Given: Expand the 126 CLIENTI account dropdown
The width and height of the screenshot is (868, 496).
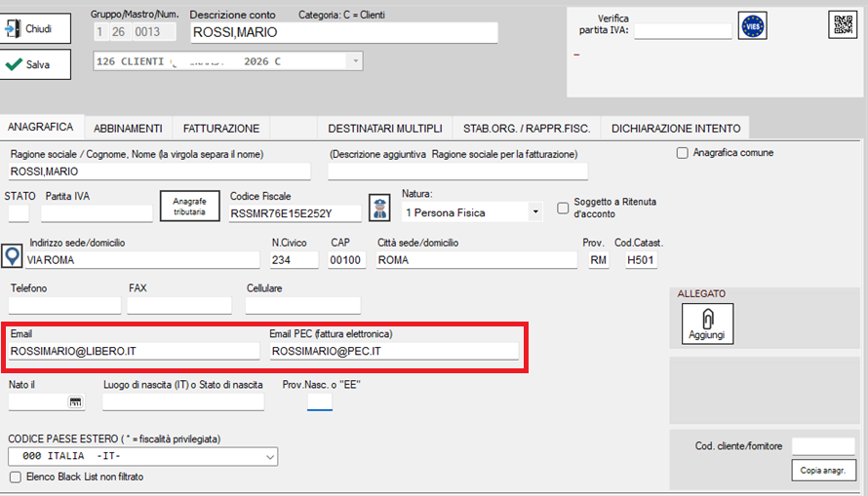Looking at the screenshot, I should tap(354, 61).
